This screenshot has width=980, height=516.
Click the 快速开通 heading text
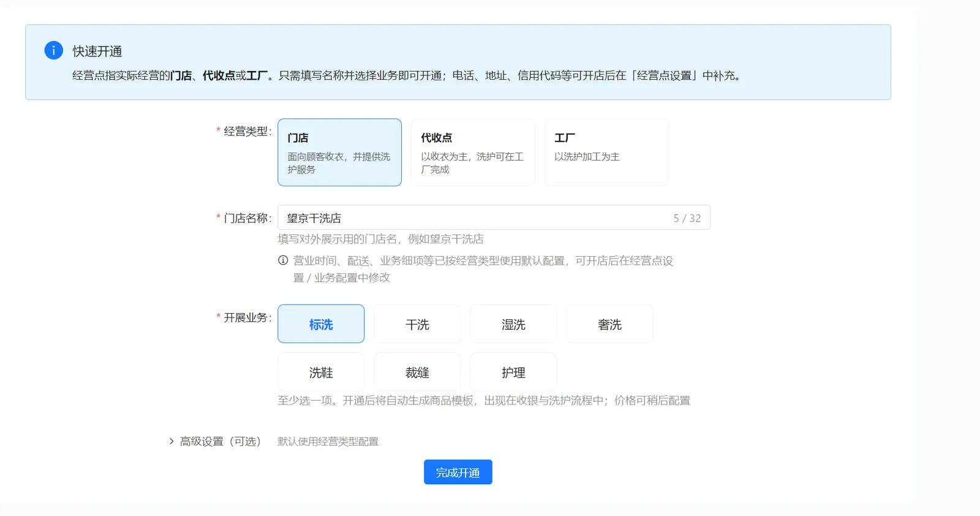click(x=97, y=51)
